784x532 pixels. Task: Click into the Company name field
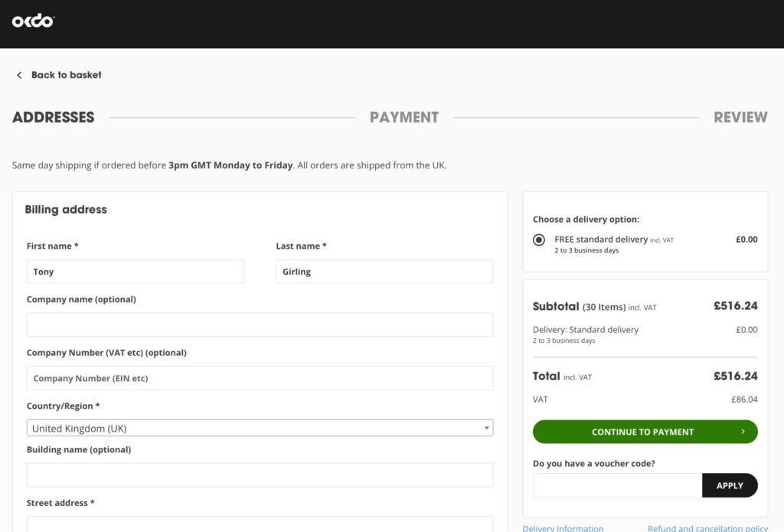260,325
